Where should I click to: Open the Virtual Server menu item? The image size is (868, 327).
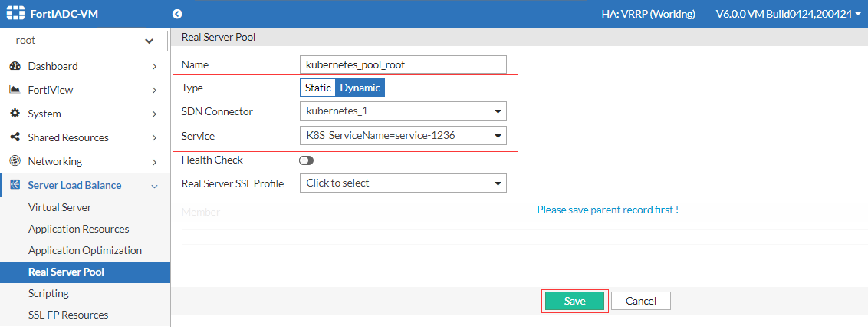pos(60,207)
